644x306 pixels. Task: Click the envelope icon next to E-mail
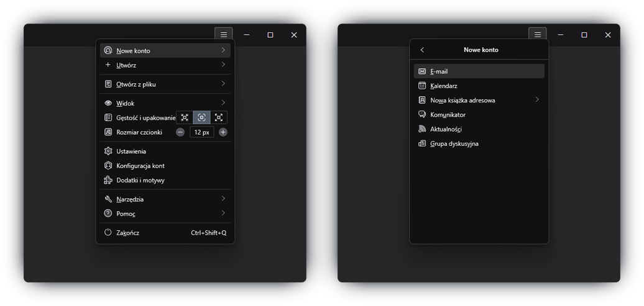pyautogui.click(x=422, y=71)
